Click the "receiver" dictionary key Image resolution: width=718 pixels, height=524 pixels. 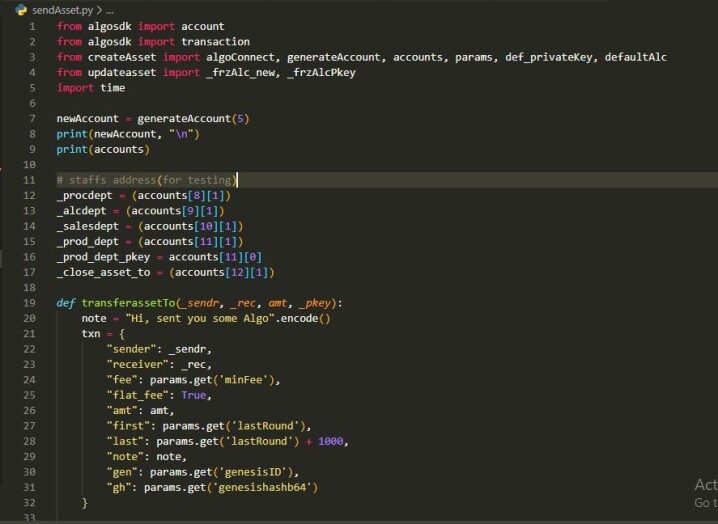tap(137, 365)
